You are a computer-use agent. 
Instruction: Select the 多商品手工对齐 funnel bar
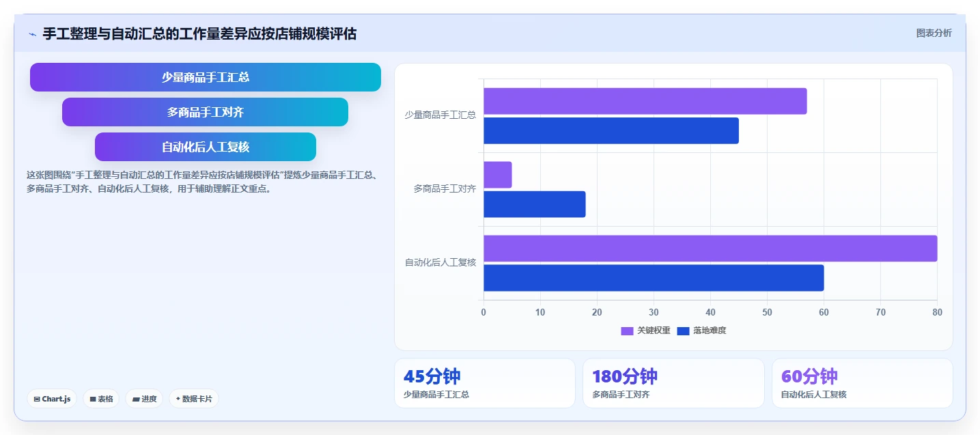pyautogui.click(x=206, y=112)
